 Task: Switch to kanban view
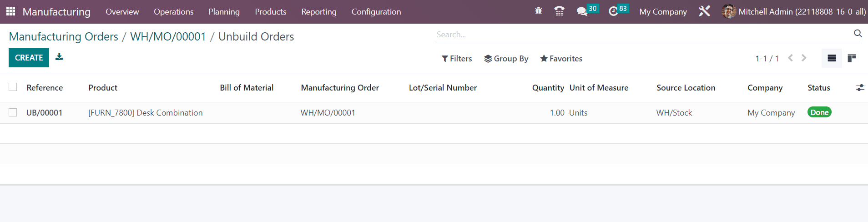852,58
